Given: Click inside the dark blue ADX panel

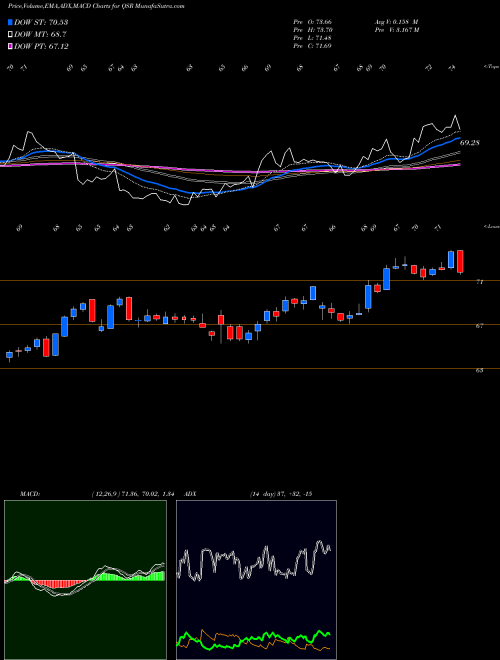Looking at the screenshot, I should (256, 580).
